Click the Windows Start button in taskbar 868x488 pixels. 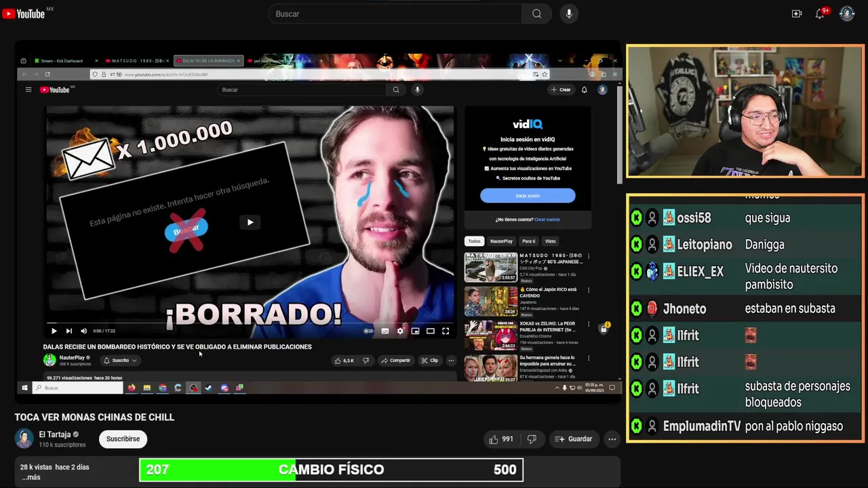click(x=24, y=388)
